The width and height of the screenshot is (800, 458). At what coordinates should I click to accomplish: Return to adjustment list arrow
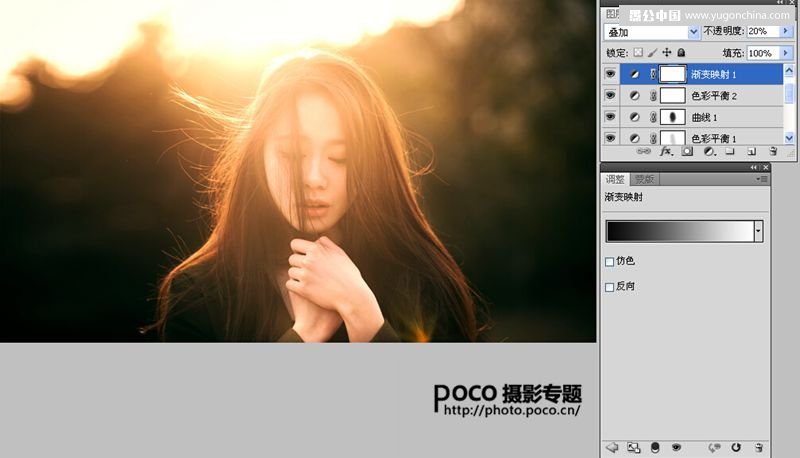coord(612,447)
